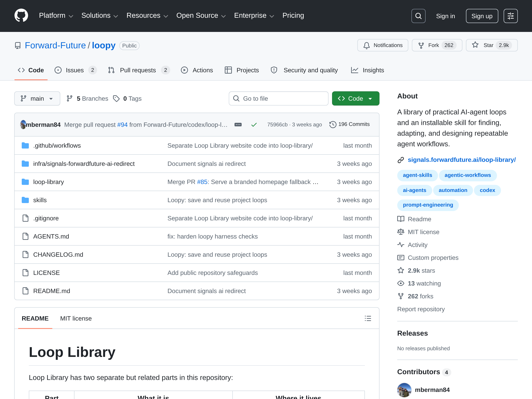Switch to the Projects tab
Screen dimensions: 532x399
point(242,70)
